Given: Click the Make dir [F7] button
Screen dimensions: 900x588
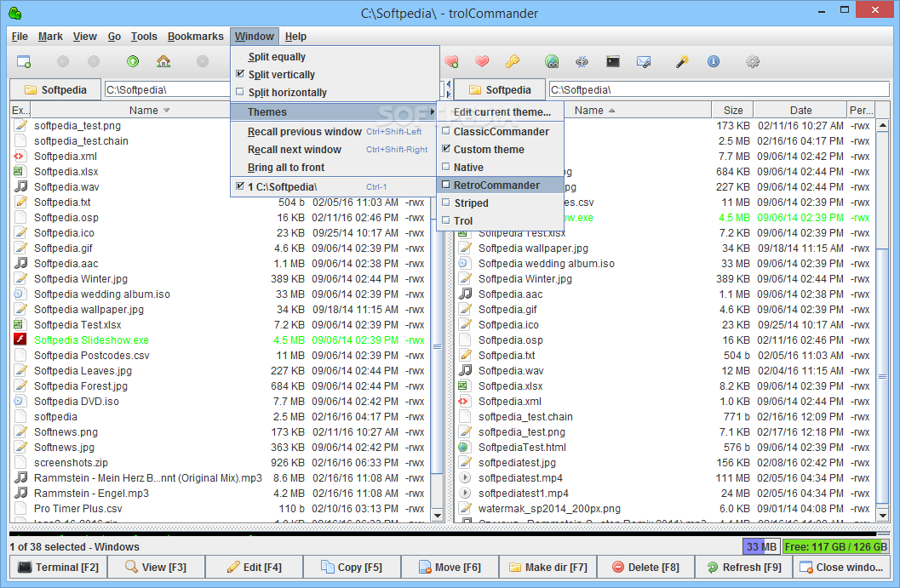Looking at the screenshot, I should [x=548, y=567].
